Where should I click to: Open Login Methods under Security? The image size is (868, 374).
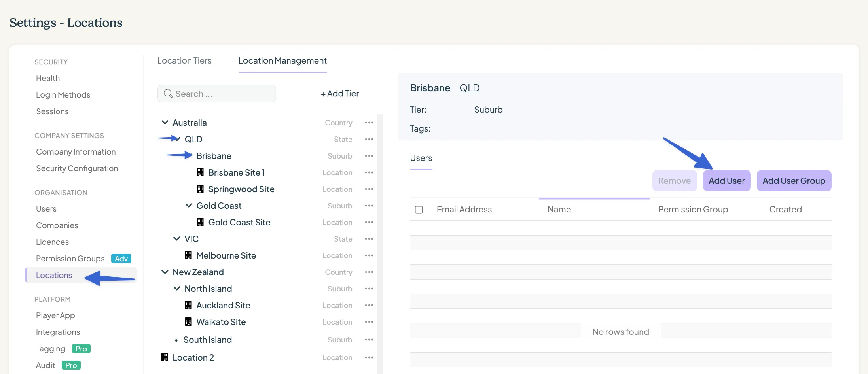pyautogui.click(x=63, y=95)
